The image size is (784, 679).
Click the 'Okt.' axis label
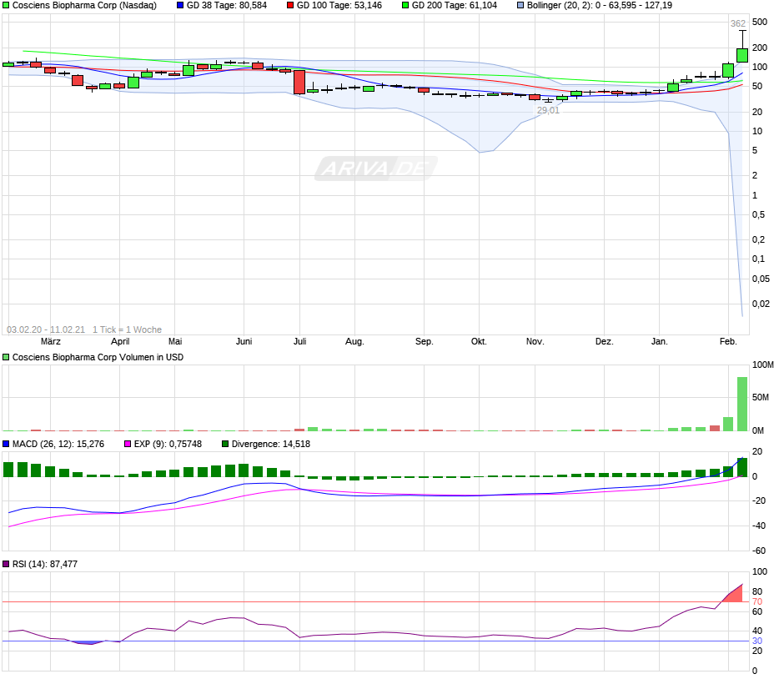tap(479, 341)
